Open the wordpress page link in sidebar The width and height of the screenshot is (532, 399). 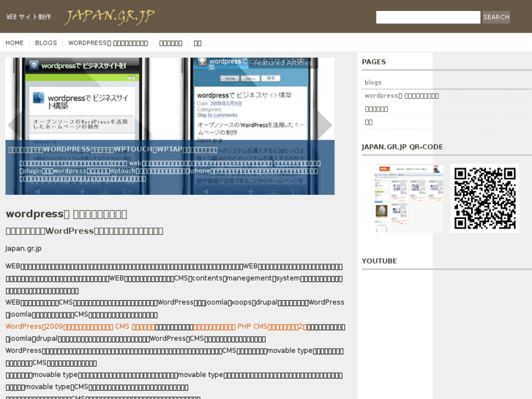pos(402,96)
